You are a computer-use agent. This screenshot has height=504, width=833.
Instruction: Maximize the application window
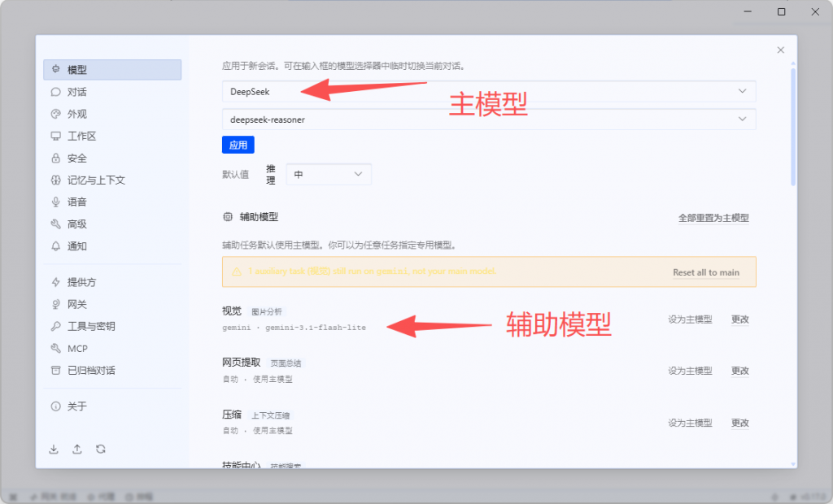pyautogui.click(x=782, y=11)
